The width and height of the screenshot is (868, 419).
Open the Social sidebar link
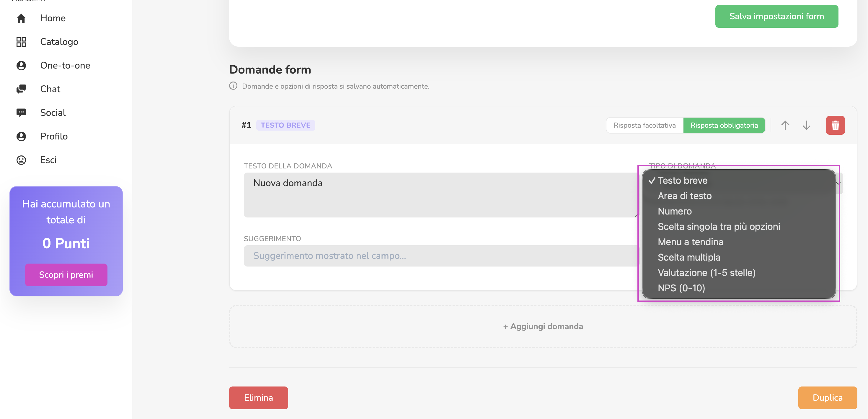pos(53,113)
